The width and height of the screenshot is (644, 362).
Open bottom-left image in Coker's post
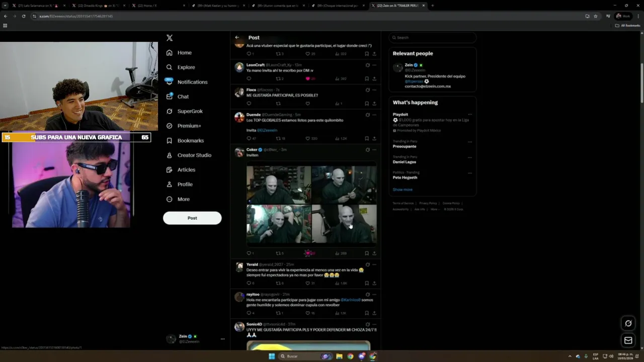(278, 224)
